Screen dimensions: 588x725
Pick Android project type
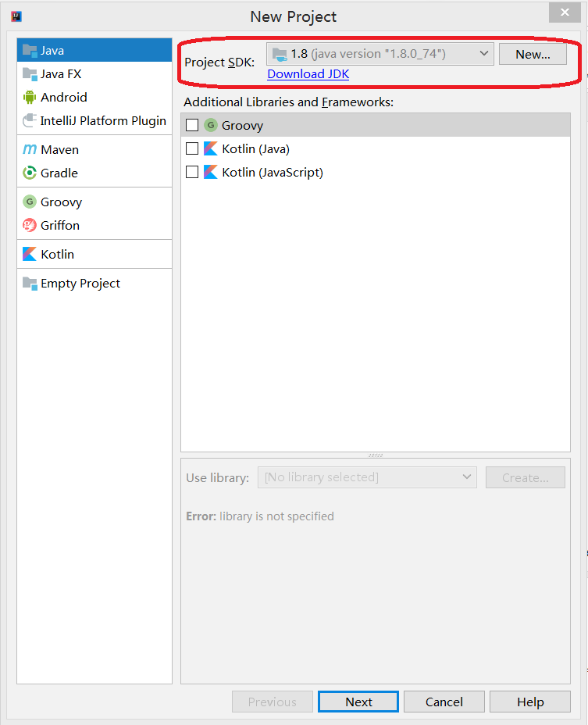tap(64, 97)
